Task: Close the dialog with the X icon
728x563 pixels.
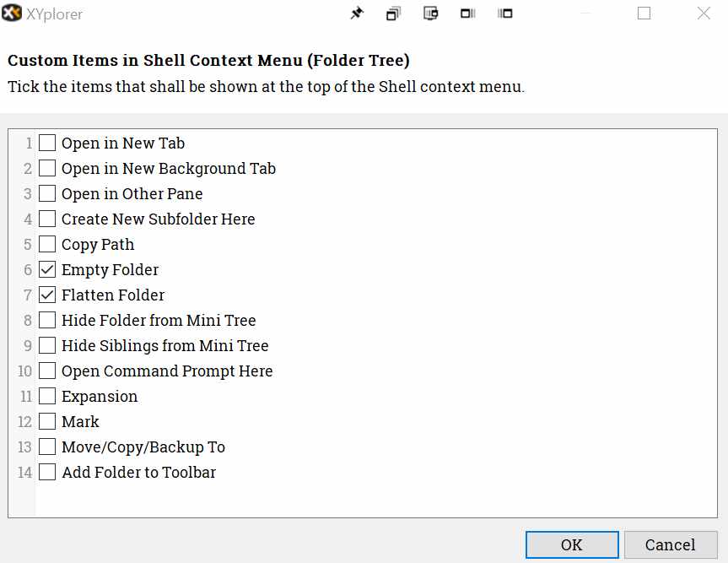Action: pyautogui.click(x=704, y=14)
